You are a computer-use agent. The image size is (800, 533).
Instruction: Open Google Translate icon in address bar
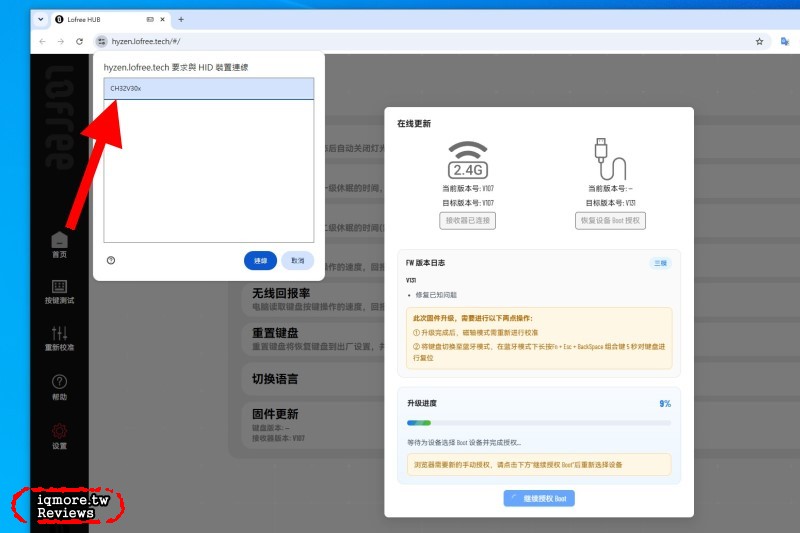click(x=785, y=41)
